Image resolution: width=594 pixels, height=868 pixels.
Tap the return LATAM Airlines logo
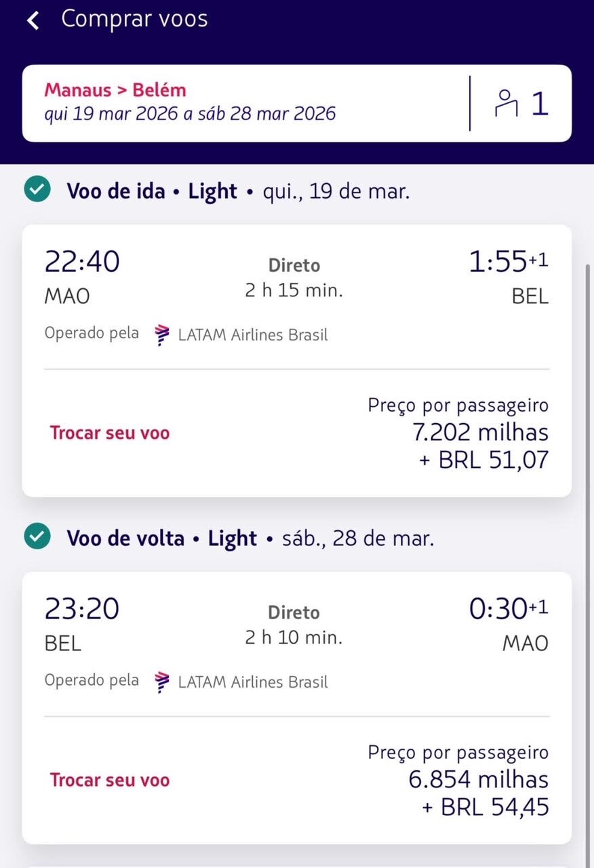[162, 682]
